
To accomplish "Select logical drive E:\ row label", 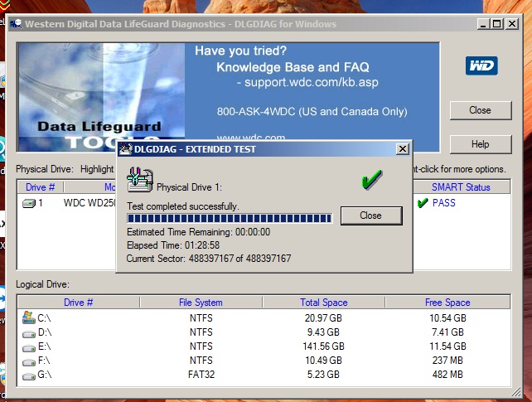I will pyautogui.click(x=44, y=346).
